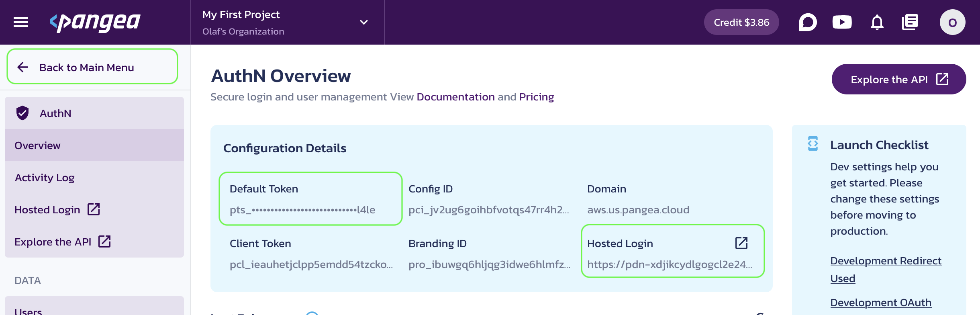This screenshot has width=980, height=315.
Task: Open the hamburger navigation menu
Action: tap(21, 22)
